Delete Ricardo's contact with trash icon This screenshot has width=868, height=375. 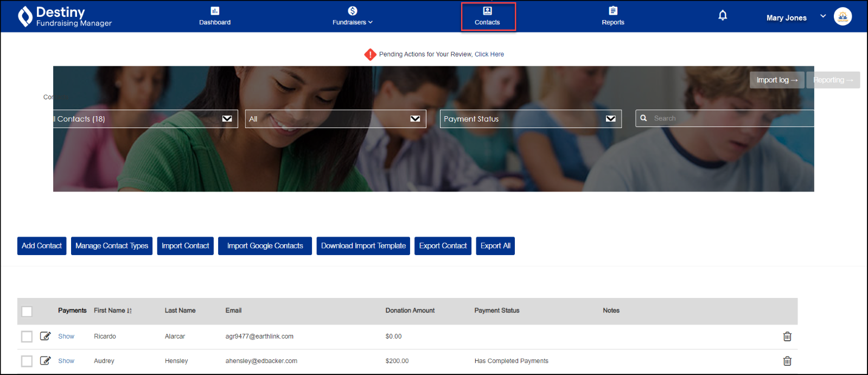click(x=787, y=336)
